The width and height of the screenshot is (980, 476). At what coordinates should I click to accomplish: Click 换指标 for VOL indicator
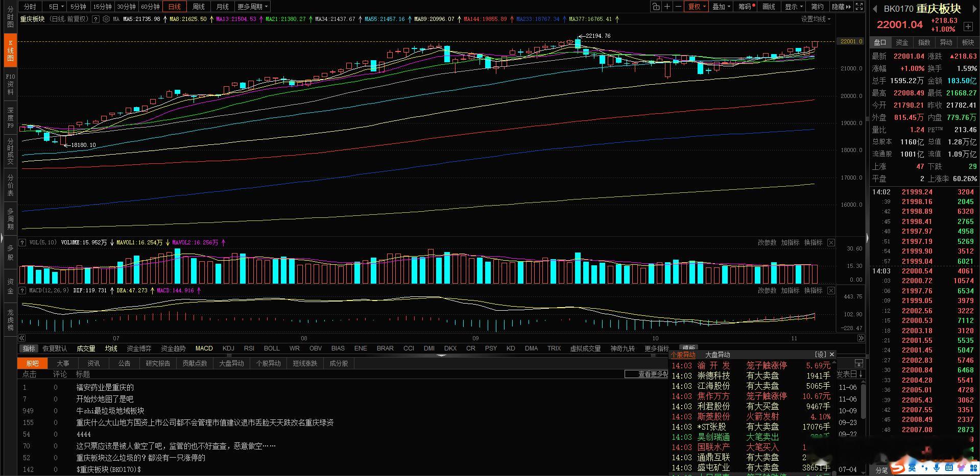coord(814,243)
